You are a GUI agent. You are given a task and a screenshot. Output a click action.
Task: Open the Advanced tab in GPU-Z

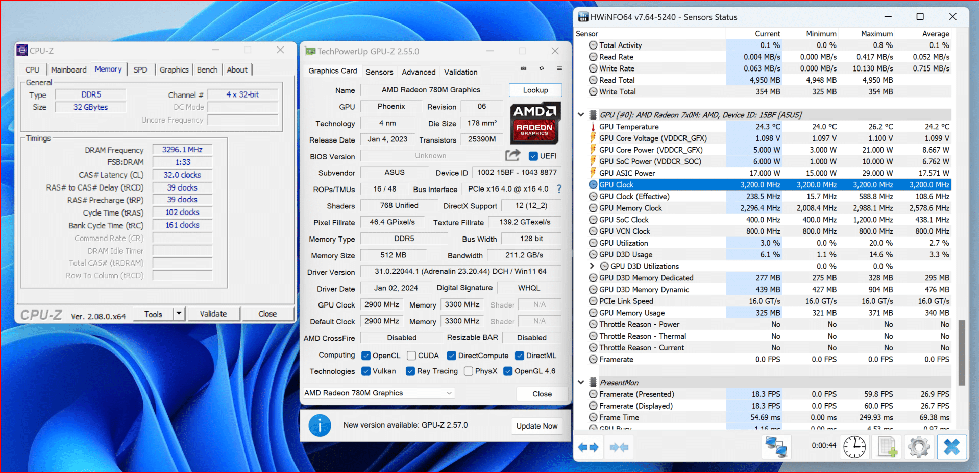point(419,72)
